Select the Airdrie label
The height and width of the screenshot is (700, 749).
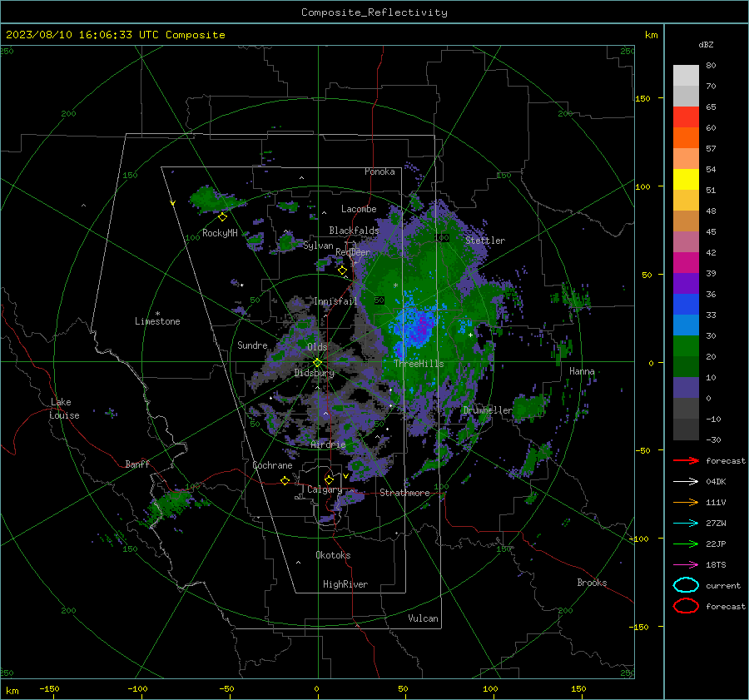click(328, 444)
